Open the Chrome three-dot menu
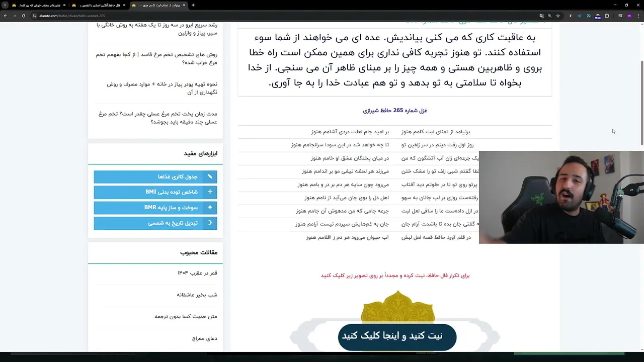 click(638, 16)
